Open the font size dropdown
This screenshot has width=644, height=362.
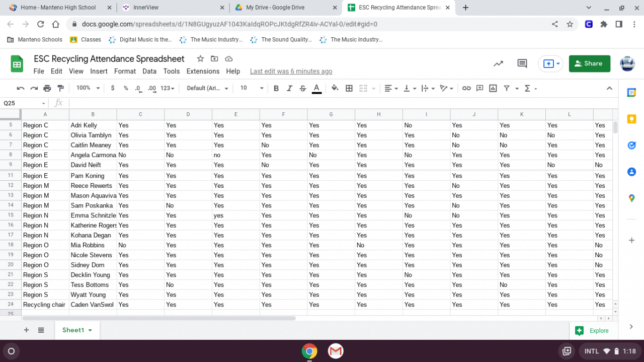[x=251, y=88]
